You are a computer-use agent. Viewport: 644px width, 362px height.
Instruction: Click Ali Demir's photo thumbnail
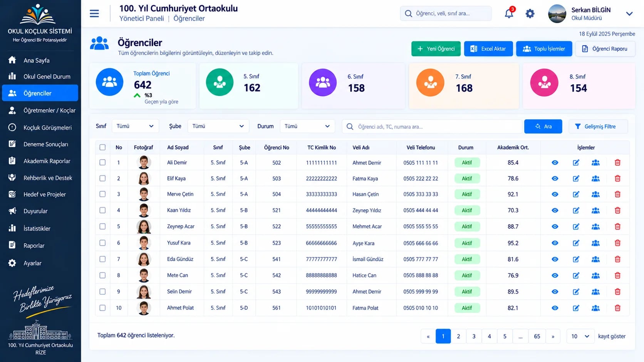(x=144, y=162)
